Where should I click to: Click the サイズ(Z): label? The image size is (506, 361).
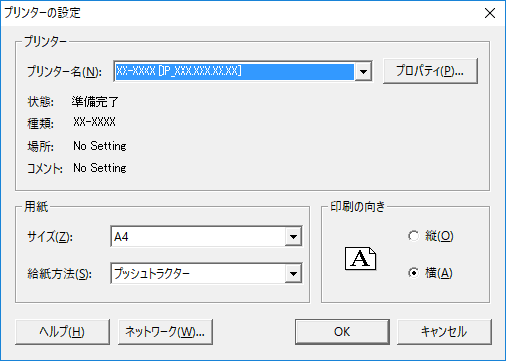[50, 237]
